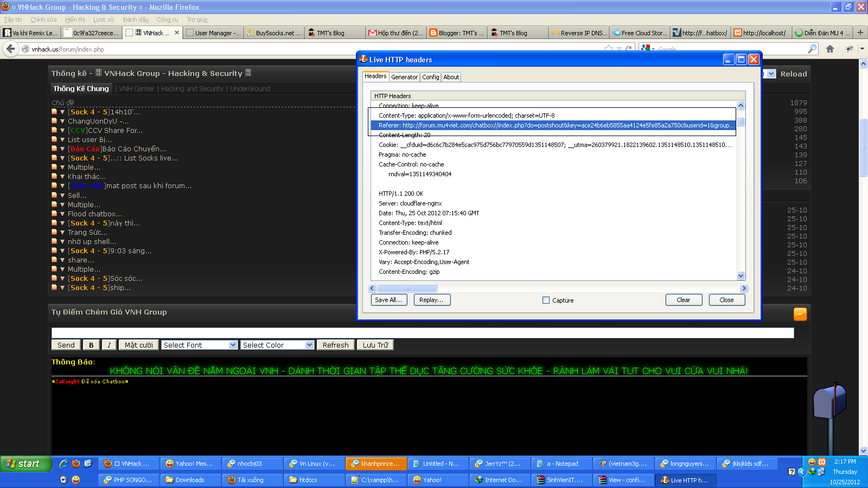868x488 pixels.
Task: Click the Refresh chatbox button
Action: pyautogui.click(x=336, y=345)
